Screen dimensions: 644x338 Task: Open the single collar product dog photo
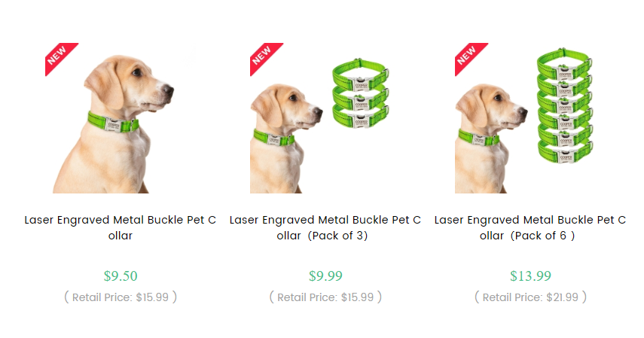pyautogui.click(x=113, y=124)
